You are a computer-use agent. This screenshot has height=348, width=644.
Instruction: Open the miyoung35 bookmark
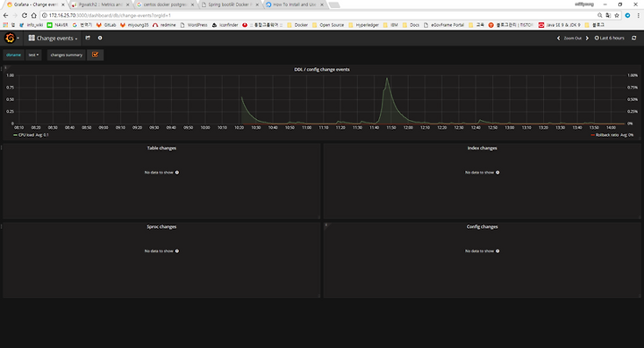(134, 25)
